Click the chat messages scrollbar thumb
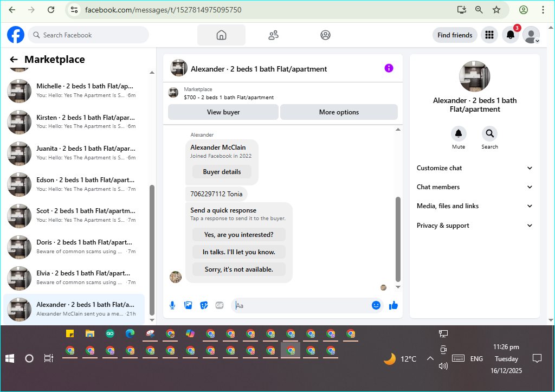The image size is (555, 392). (398, 240)
